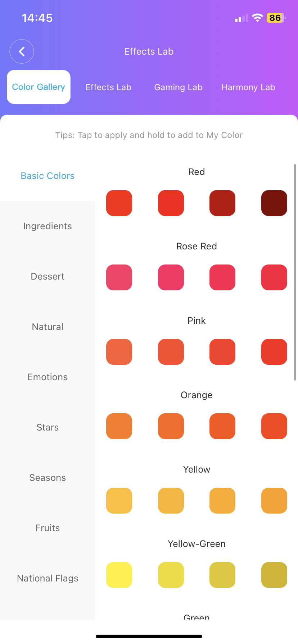298x644 pixels.
Task: Select the National Flags category
Action: (x=48, y=578)
